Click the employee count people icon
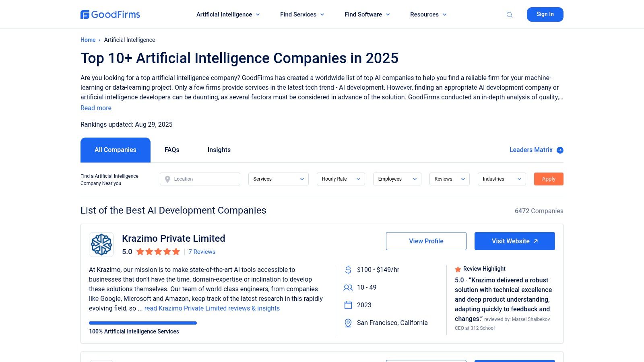Image resolution: width=644 pixels, height=362 pixels. 348,288
